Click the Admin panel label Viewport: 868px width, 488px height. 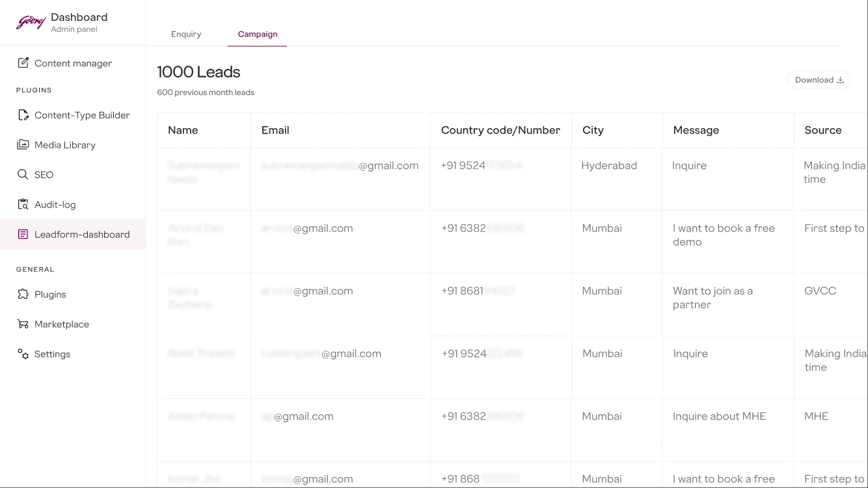click(x=74, y=28)
